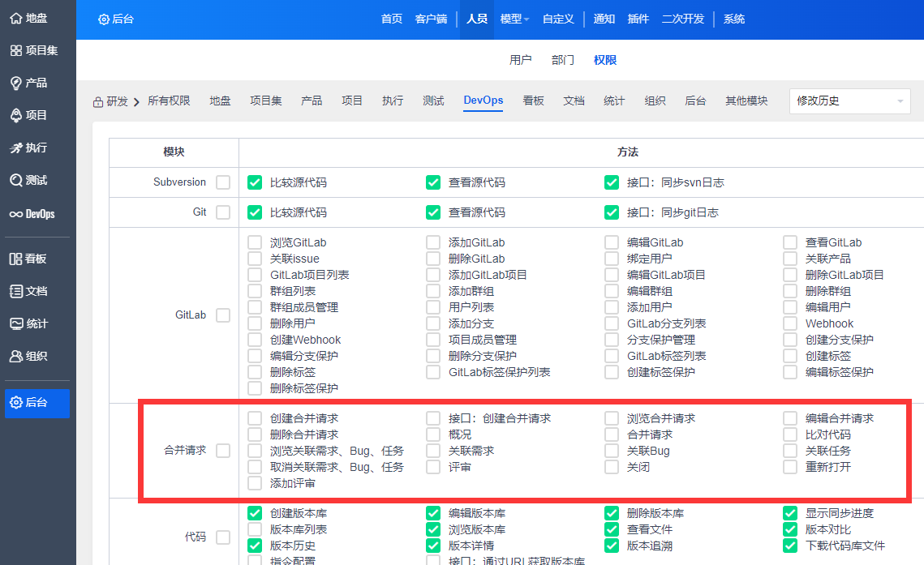This screenshot has height=565, width=924.
Task: Click the 统计 sidebar icon
Action: (x=16, y=323)
